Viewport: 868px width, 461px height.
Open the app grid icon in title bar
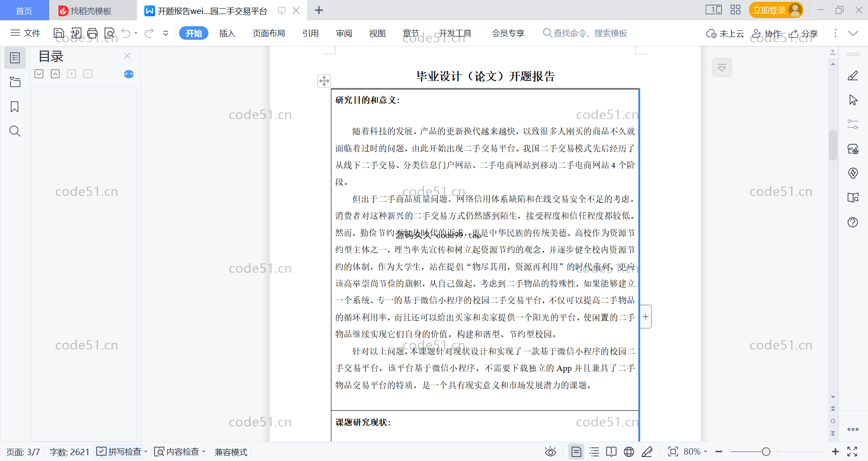click(736, 9)
